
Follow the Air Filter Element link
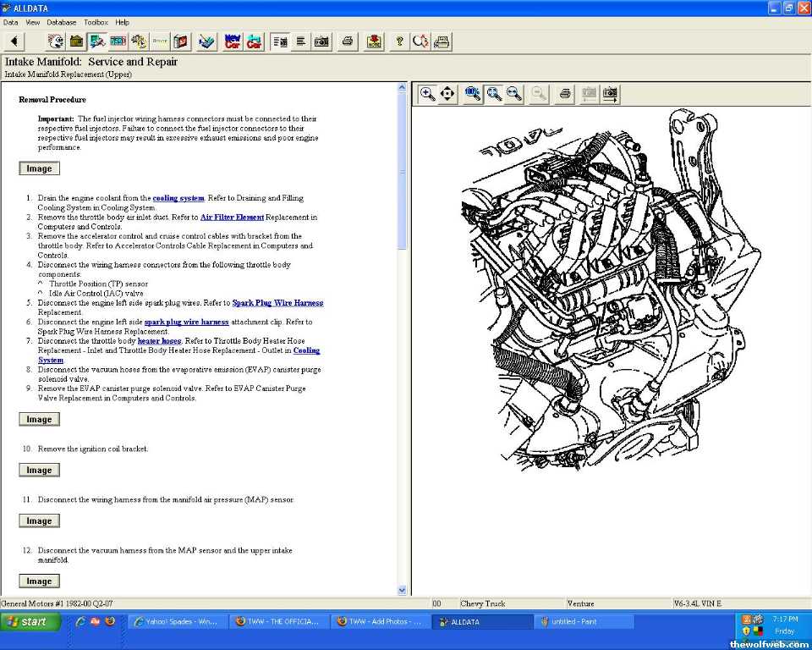tap(232, 218)
